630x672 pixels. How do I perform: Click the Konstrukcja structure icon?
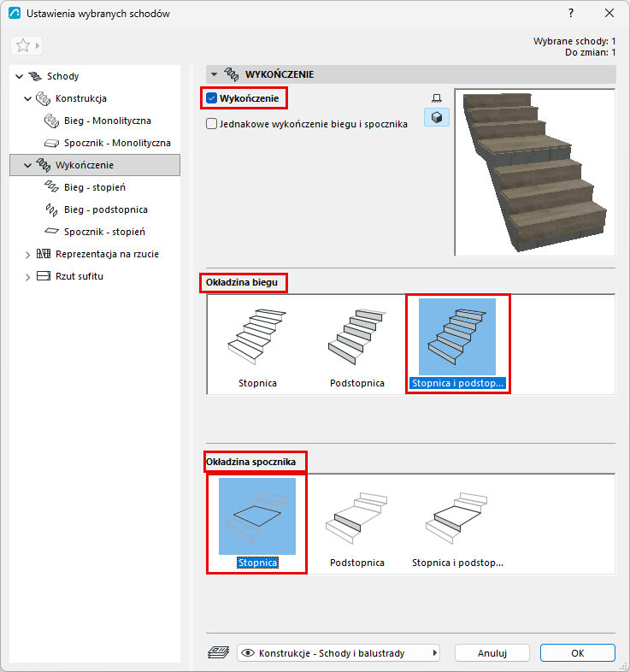tap(43, 98)
